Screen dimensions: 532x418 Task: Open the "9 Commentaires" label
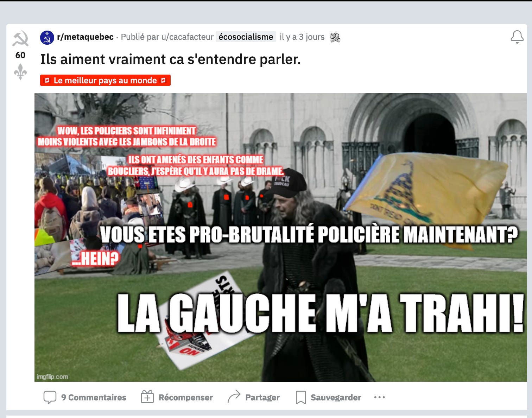tap(94, 397)
